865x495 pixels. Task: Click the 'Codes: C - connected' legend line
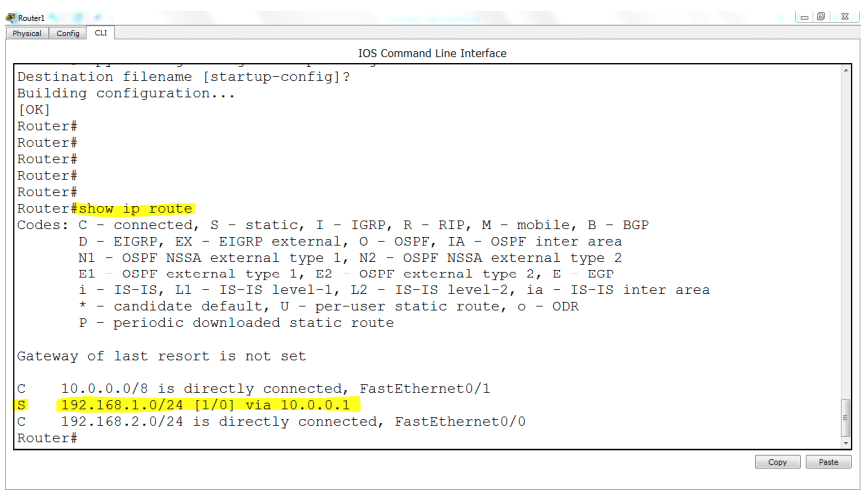(x=333, y=225)
